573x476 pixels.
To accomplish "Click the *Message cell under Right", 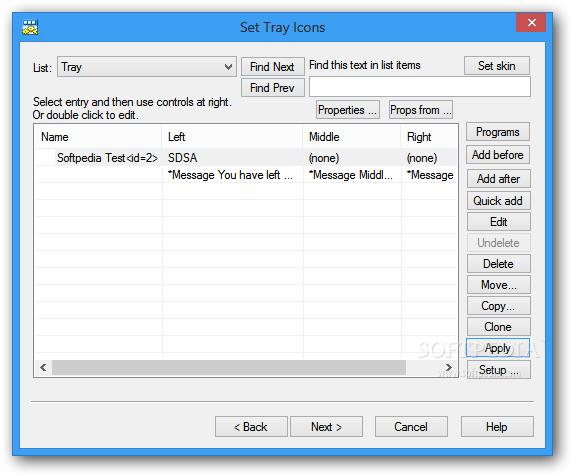I will coord(430,175).
